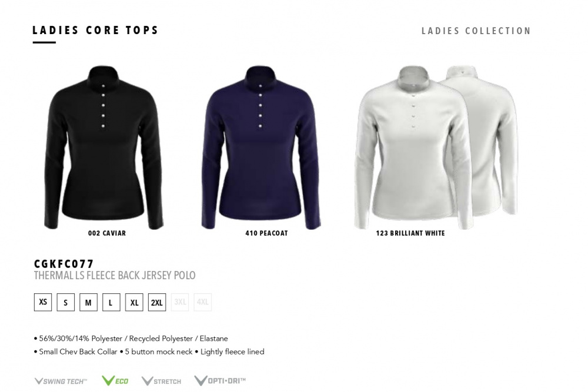Click the Opti-Dri feature icon

point(220,380)
